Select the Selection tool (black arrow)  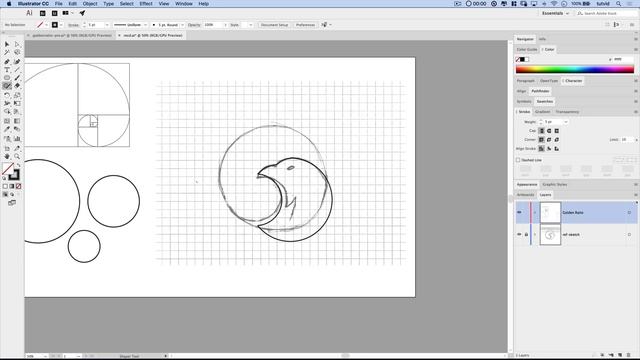[7, 44]
